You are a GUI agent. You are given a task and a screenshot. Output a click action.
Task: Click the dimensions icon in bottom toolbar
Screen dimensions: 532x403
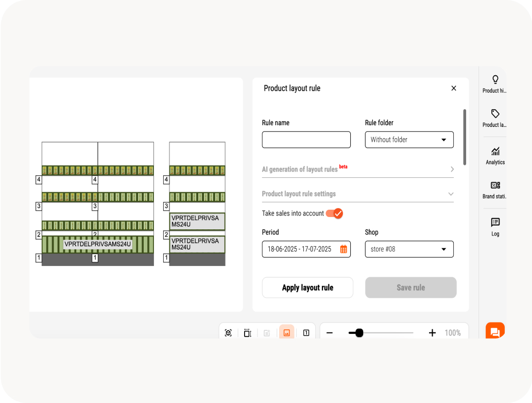(247, 333)
